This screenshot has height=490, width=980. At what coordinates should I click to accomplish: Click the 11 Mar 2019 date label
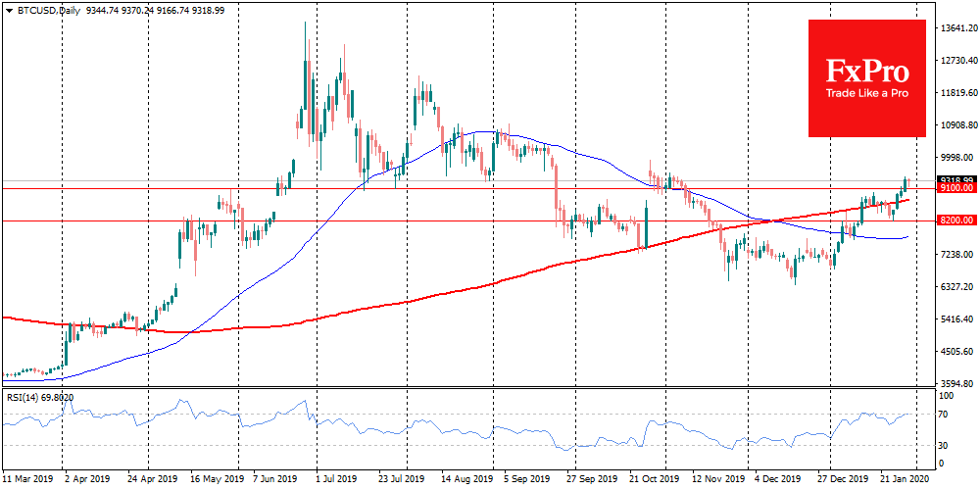[25, 481]
